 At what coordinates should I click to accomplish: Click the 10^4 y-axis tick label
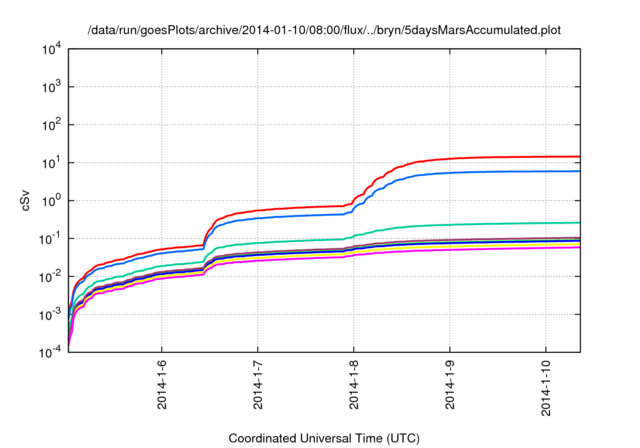[x=51, y=49]
